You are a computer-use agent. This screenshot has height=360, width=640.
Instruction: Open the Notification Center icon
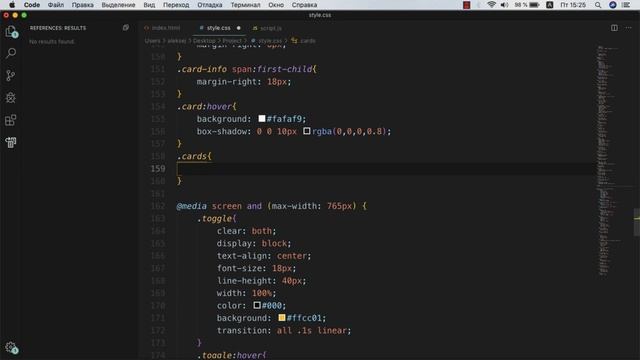point(627,5)
